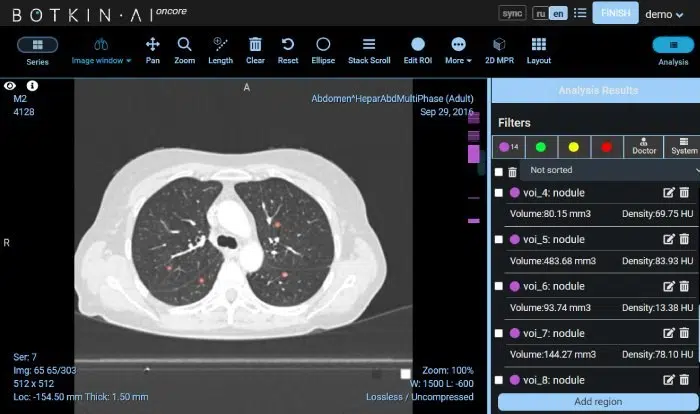Delete the voi_8 nodule entry

[684, 380]
